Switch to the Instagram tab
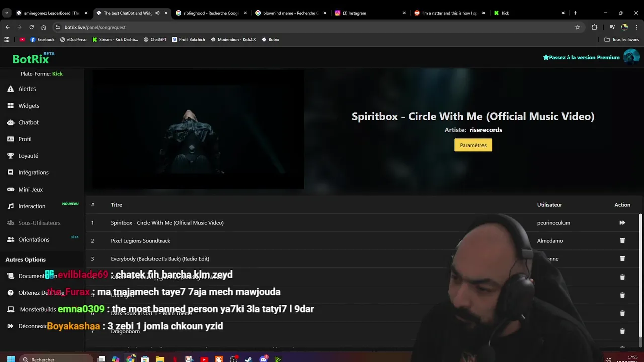The width and height of the screenshot is (644, 362). pos(370,13)
